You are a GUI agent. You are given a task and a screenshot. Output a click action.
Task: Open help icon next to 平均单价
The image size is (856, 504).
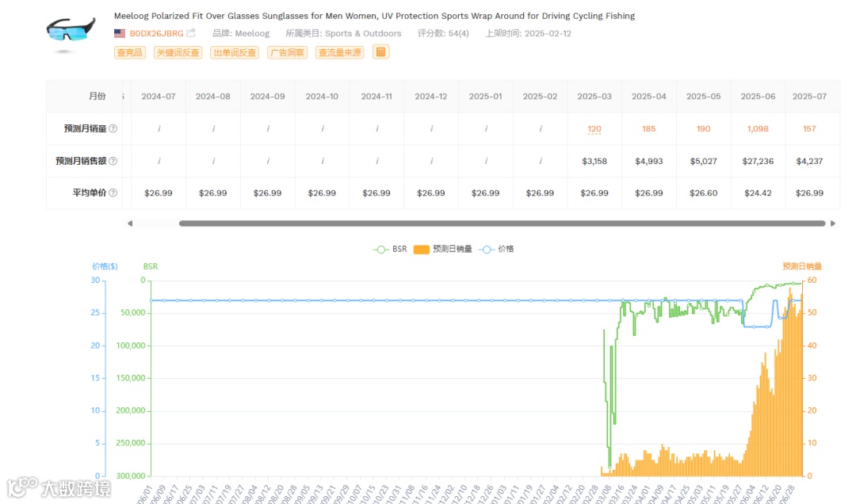pos(113,193)
